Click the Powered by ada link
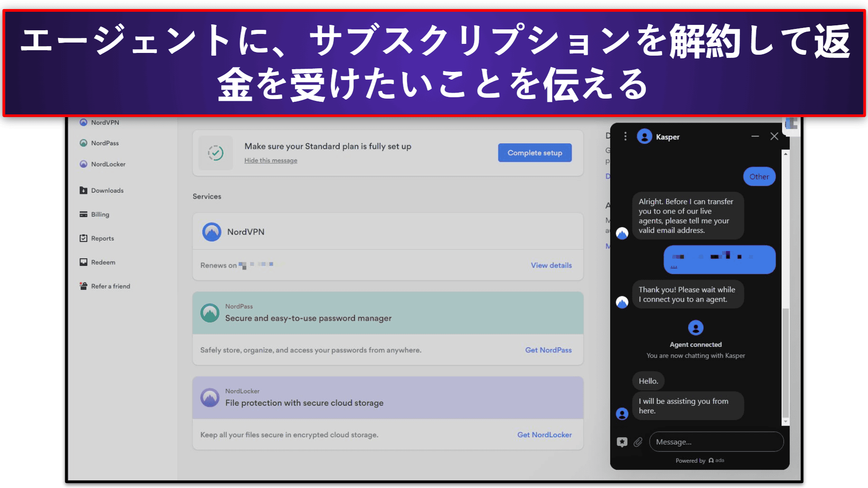The height and width of the screenshot is (488, 868). 700,460
